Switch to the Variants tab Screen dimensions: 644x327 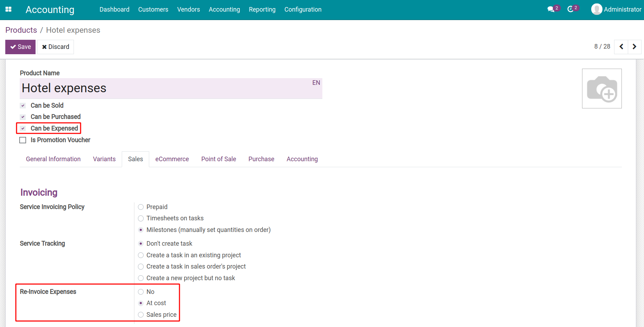pyautogui.click(x=104, y=159)
